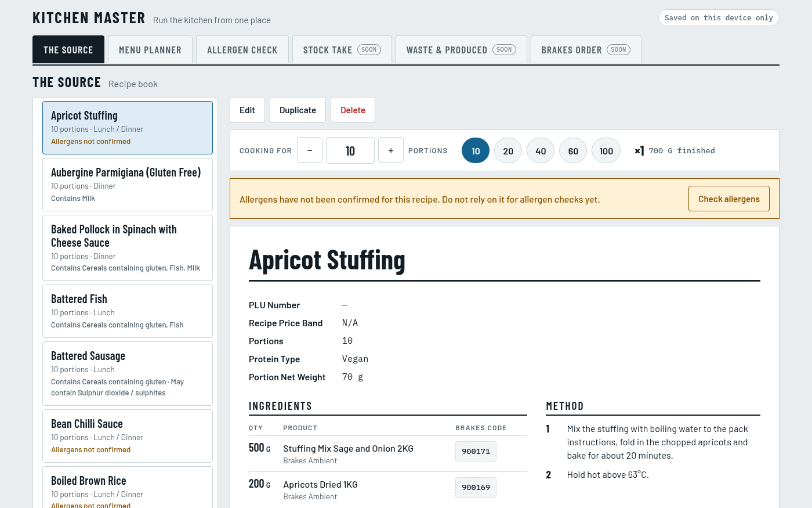The image size is (812, 508).
Task: Switch to The Source tab
Action: [68, 50]
